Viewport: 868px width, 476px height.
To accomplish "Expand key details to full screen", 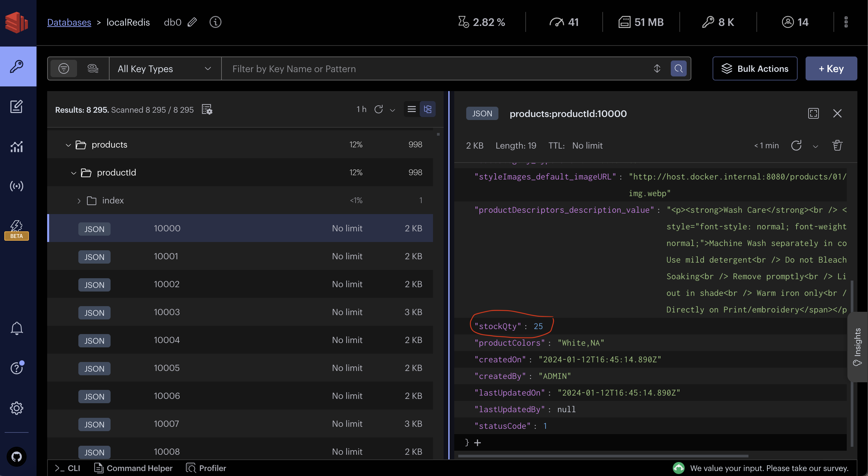I will 814,113.
